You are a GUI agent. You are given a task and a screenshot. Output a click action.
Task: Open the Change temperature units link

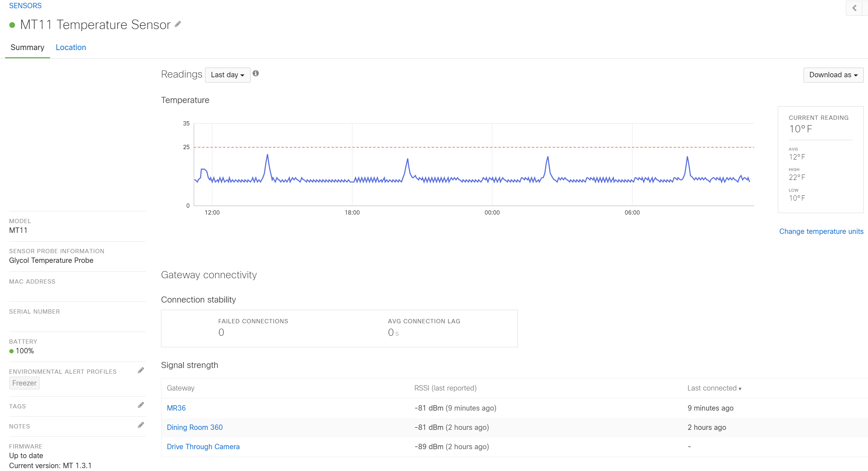pos(821,231)
